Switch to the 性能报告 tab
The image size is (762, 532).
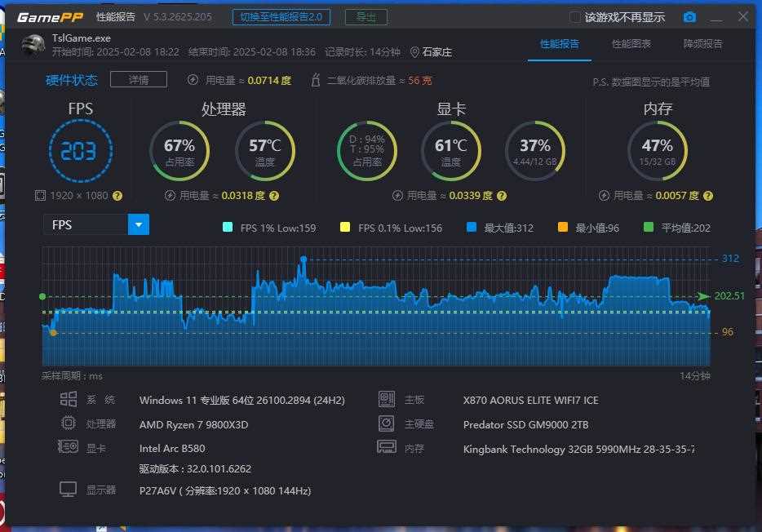[x=560, y=44]
